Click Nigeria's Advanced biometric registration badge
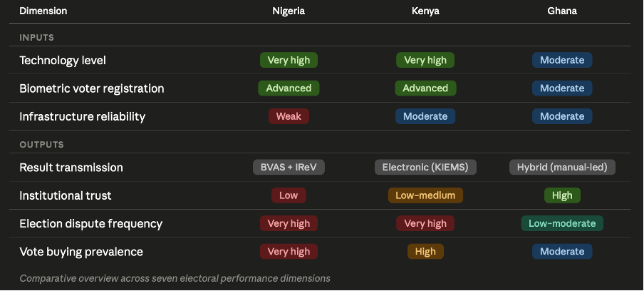644x291 pixels. tap(289, 88)
